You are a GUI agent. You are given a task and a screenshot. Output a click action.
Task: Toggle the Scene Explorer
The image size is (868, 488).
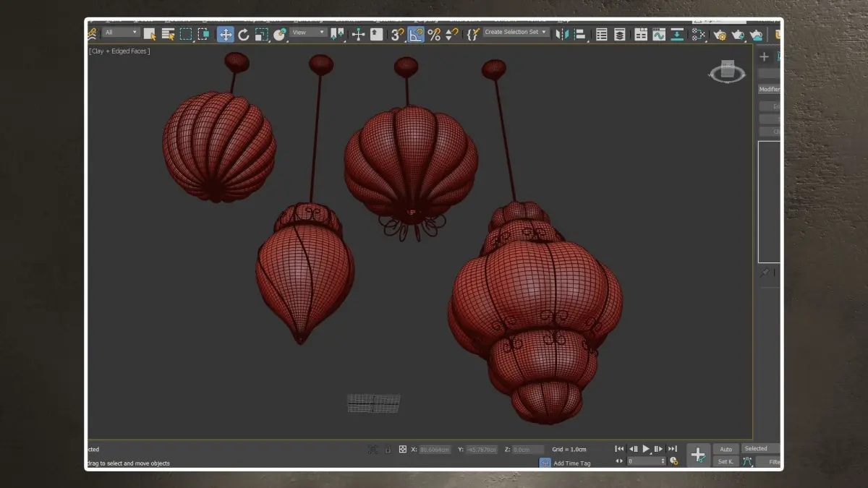(602, 34)
